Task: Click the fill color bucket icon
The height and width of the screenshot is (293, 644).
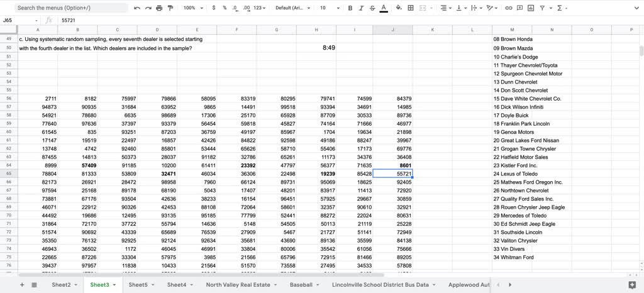Action: [398, 8]
